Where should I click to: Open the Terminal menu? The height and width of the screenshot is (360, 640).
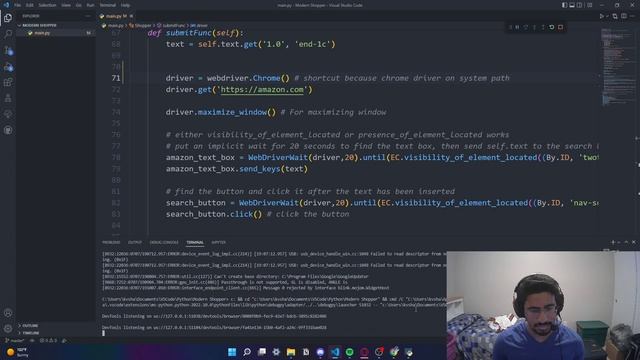108,5
